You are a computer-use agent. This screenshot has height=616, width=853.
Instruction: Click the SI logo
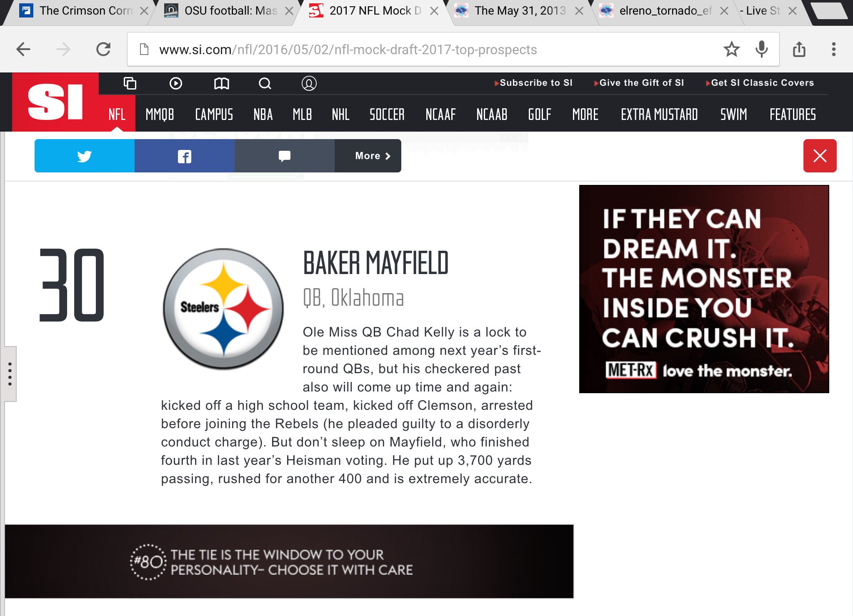tap(55, 102)
